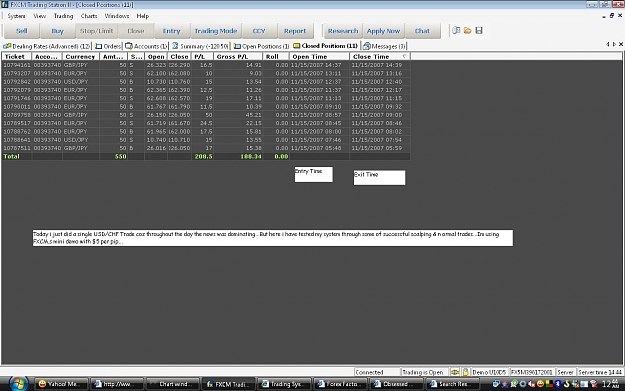Open the Help menu
This screenshot has height=391, width=625.
click(x=143, y=16)
